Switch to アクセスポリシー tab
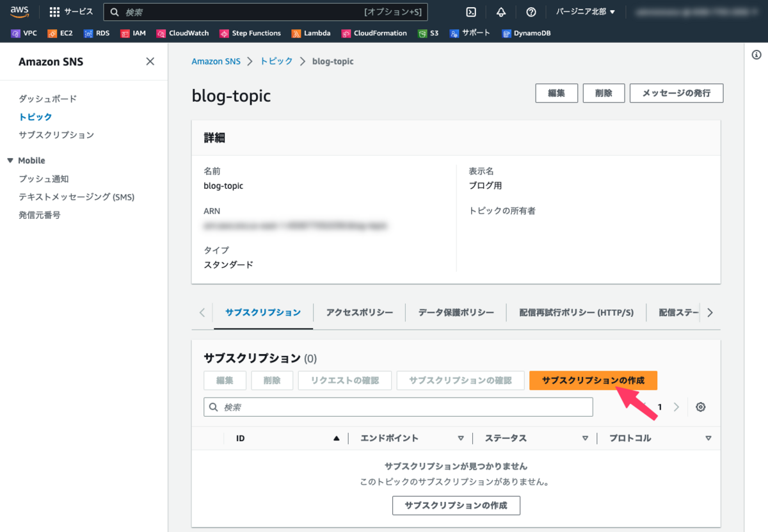768x532 pixels. coord(360,312)
